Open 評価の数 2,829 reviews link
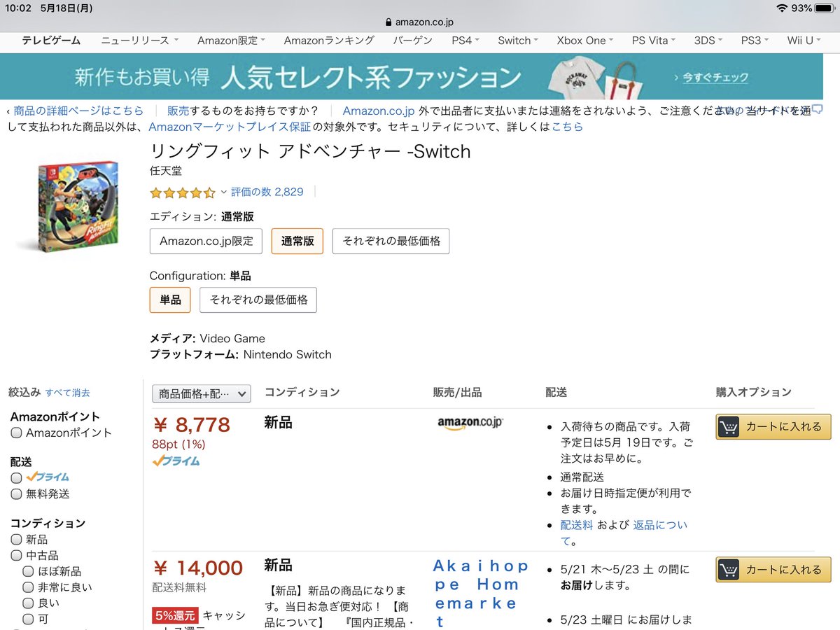The image size is (840, 630). [x=267, y=192]
